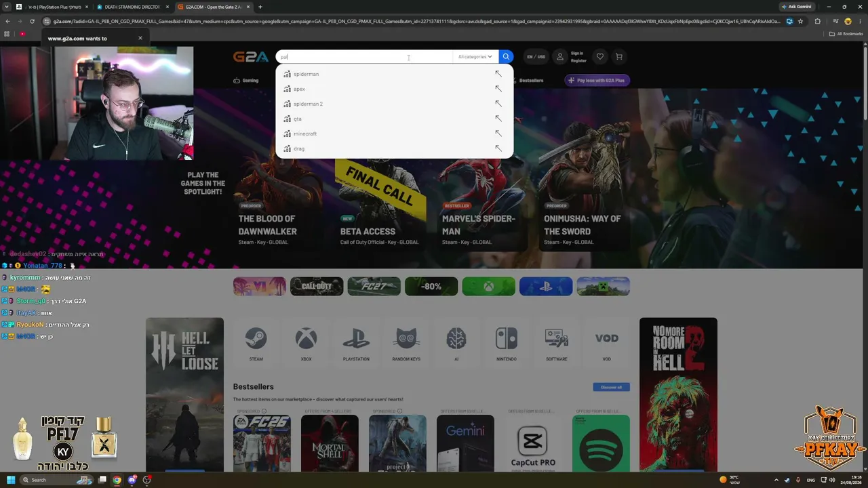Viewport: 868px width, 488px height.
Task: Open the CapCut PRO bestseller product
Action: [533, 443]
